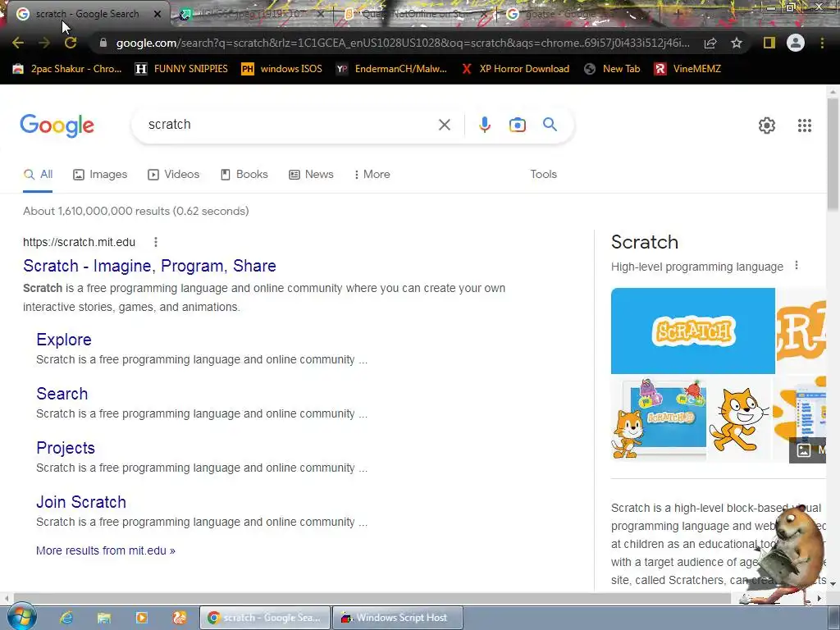Click the vertical page scrollbar thumb
Viewport: 840px width, 630px height.
pyautogui.click(x=833, y=153)
